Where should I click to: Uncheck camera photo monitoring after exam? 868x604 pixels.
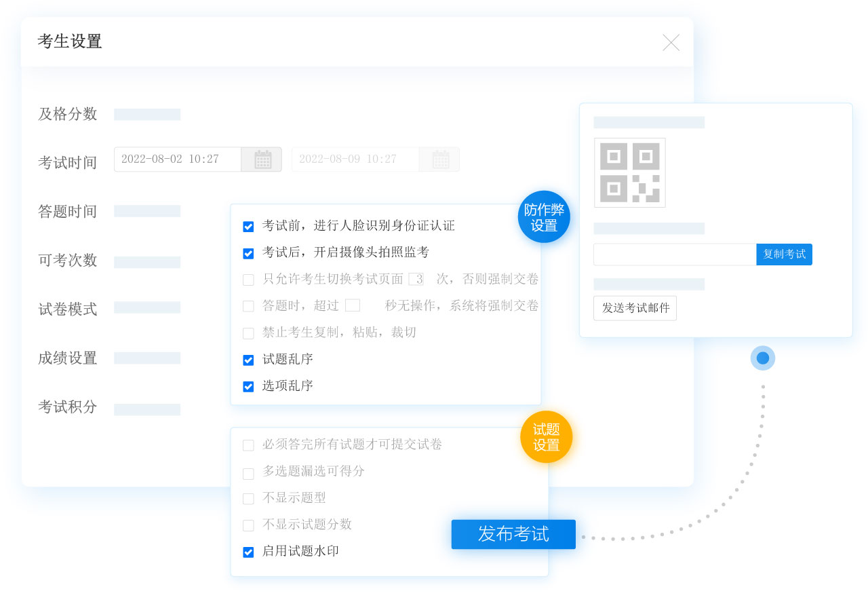tap(248, 253)
